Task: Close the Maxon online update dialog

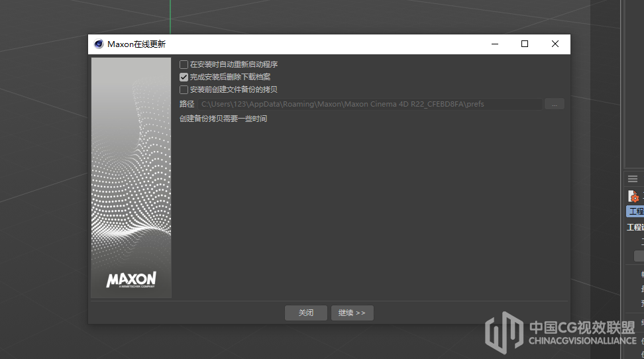Action: (x=555, y=44)
